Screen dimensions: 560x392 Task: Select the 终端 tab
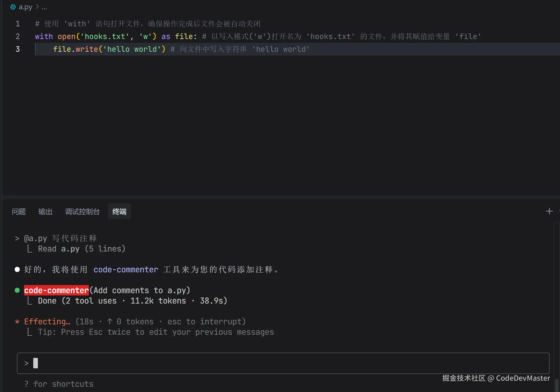tap(119, 212)
